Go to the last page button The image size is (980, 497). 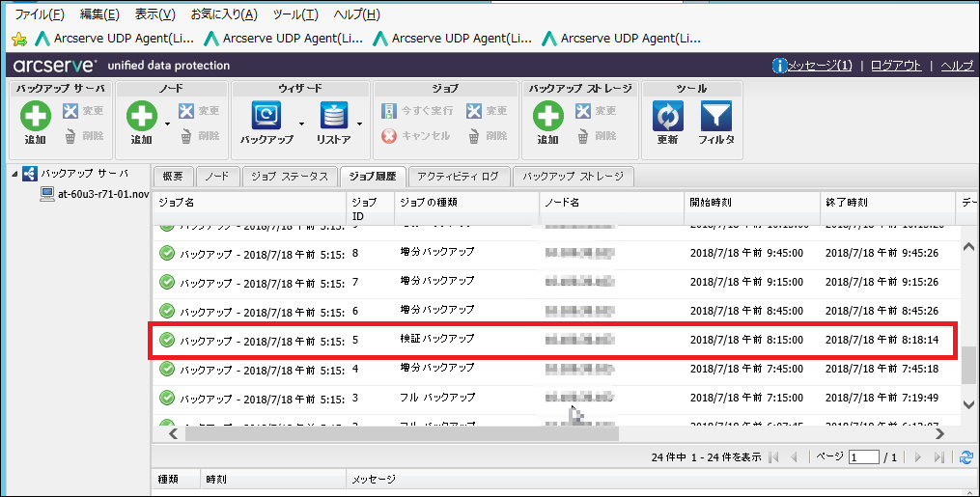938,457
